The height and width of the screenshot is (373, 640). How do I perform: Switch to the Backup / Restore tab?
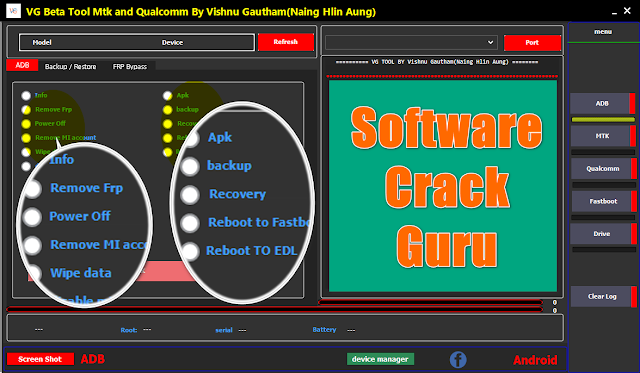click(x=70, y=67)
